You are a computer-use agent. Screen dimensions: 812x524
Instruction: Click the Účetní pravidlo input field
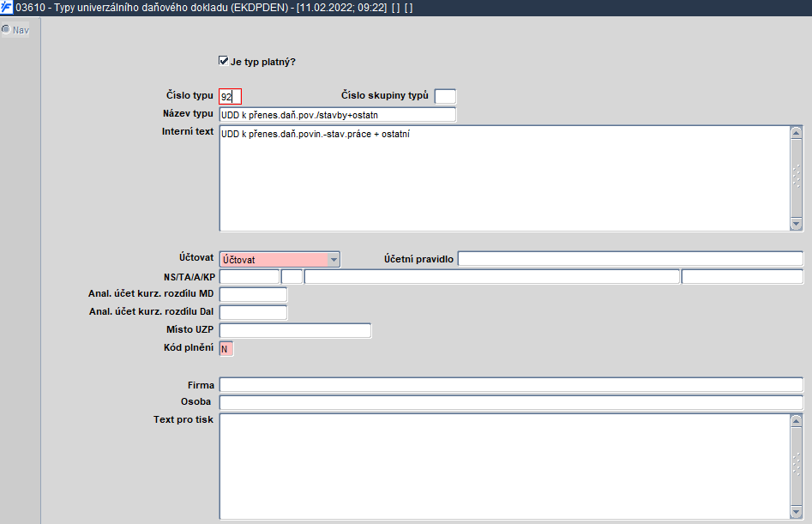(631, 258)
